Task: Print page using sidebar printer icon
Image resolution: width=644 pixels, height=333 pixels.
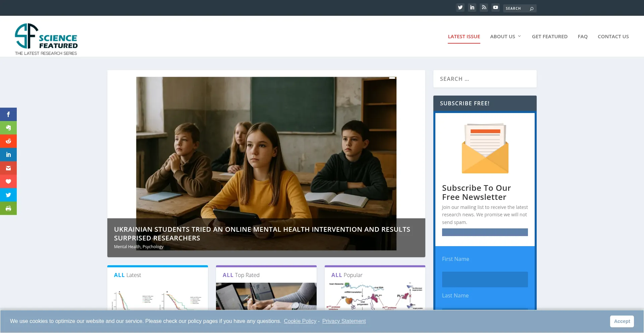Action: coord(8,208)
